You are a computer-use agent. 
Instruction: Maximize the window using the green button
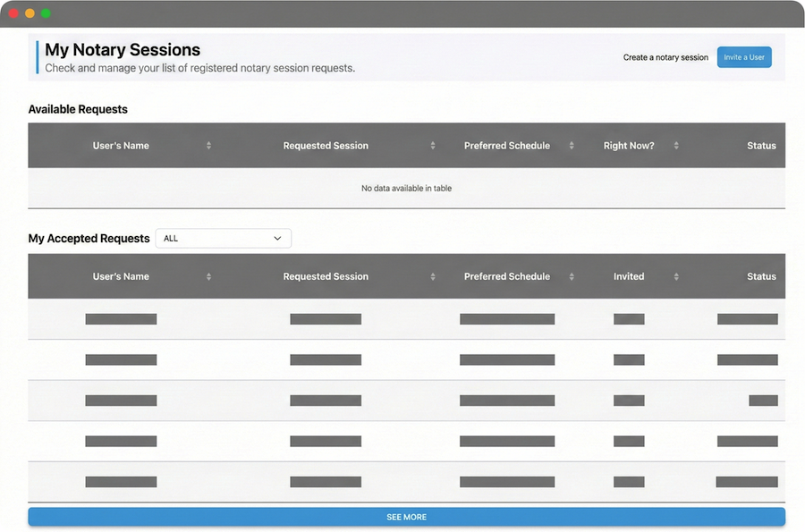(x=46, y=13)
